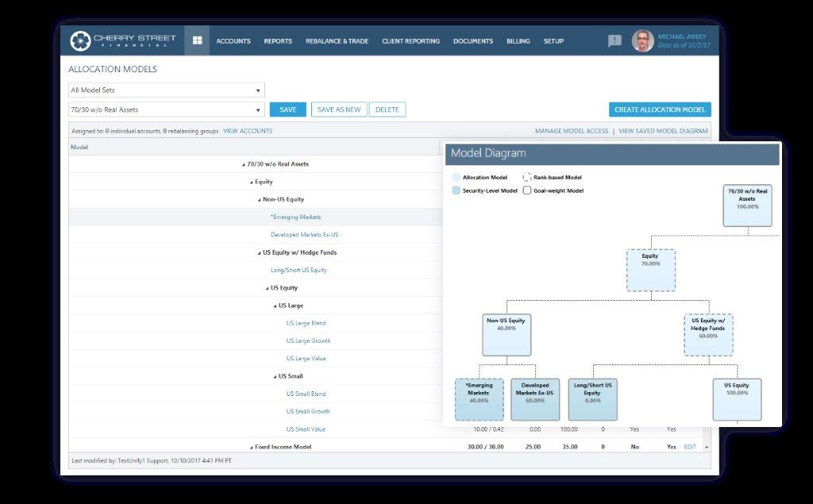Click the Save As New button
Image resolution: width=813 pixels, height=504 pixels.
[339, 110]
